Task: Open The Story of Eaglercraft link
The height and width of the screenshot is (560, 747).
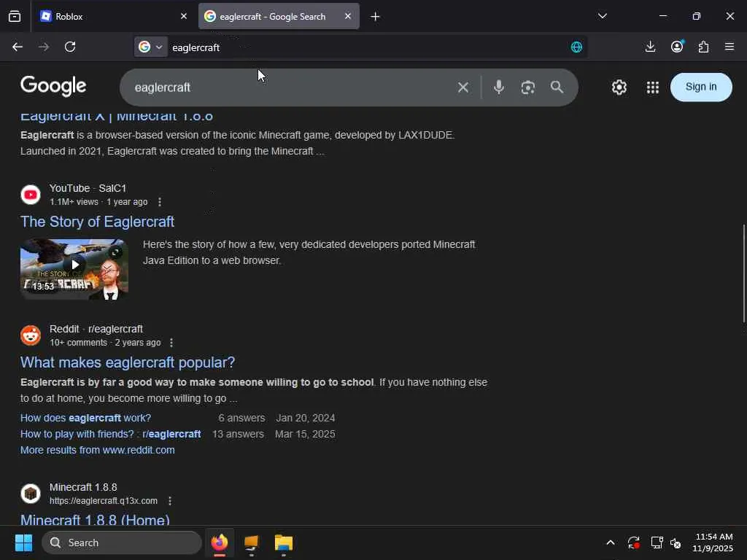Action: pyautogui.click(x=97, y=222)
